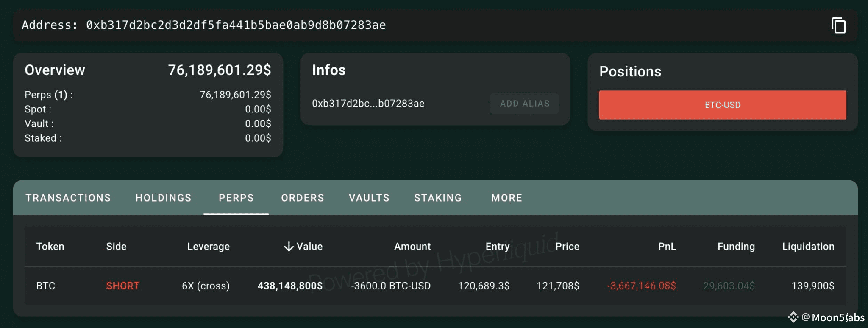Click the Amount column header
The image size is (868, 328).
tap(412, 247)
